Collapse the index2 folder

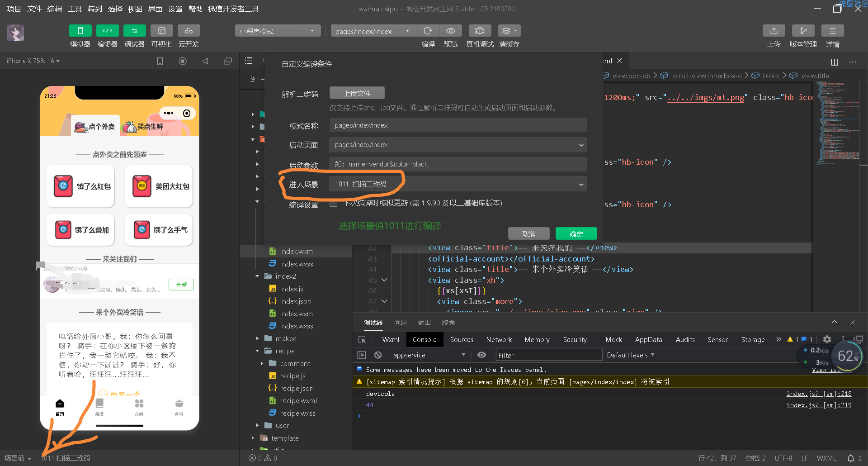257,276
